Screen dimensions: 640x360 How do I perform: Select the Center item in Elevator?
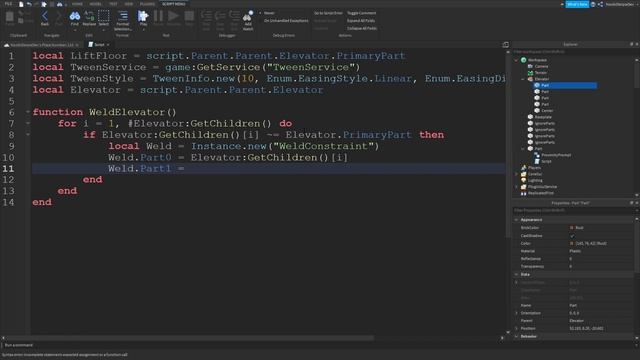pos(547,111)
